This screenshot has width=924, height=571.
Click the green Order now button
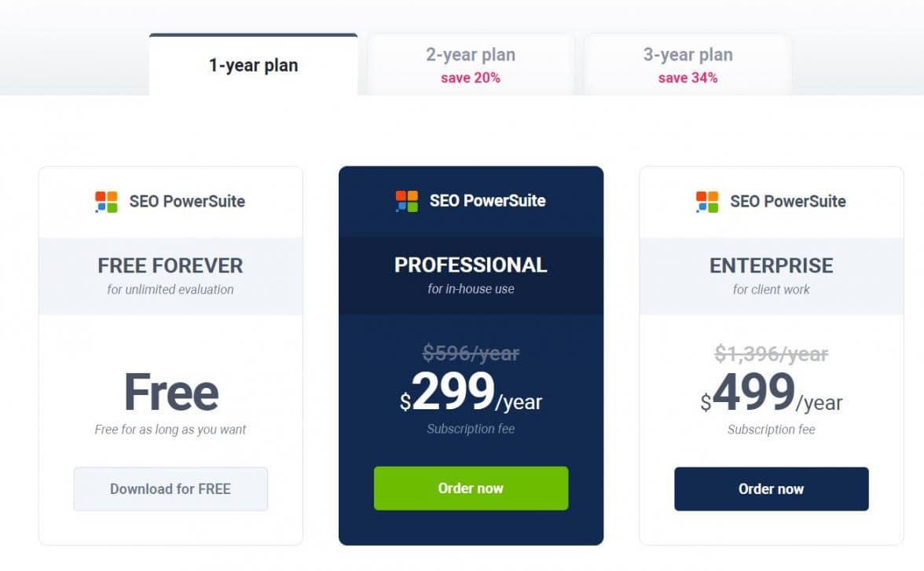[x=471, y=489]
